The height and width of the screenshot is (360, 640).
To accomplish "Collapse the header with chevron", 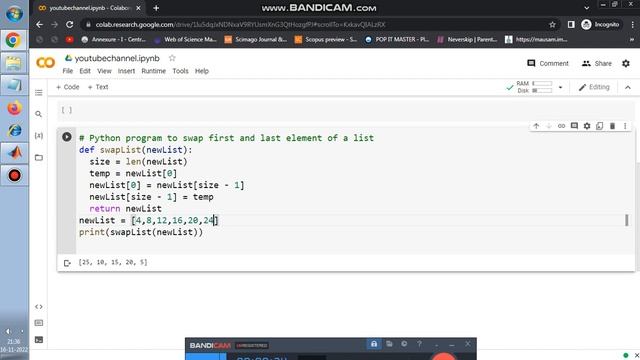I will (628, 87).
